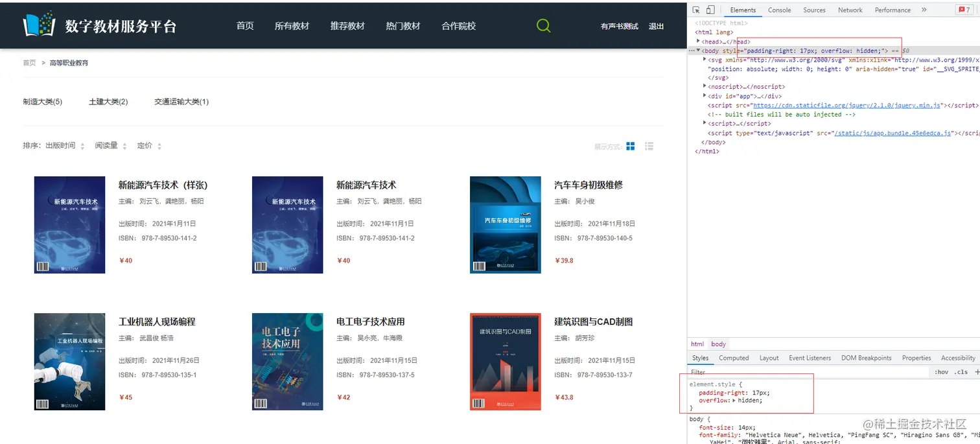This screenshot has width=980, height=444.
Task: Expand the div id=app node
Action: pos(705,96)
